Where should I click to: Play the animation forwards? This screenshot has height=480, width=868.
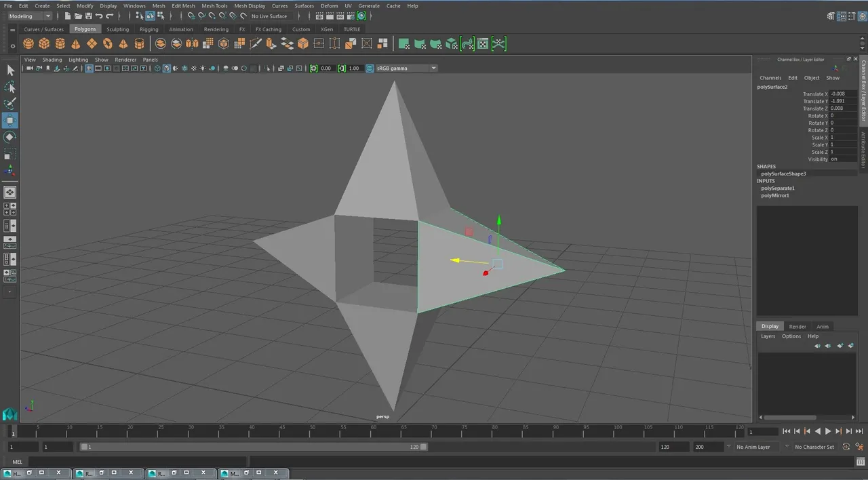(x=828, y=431)
